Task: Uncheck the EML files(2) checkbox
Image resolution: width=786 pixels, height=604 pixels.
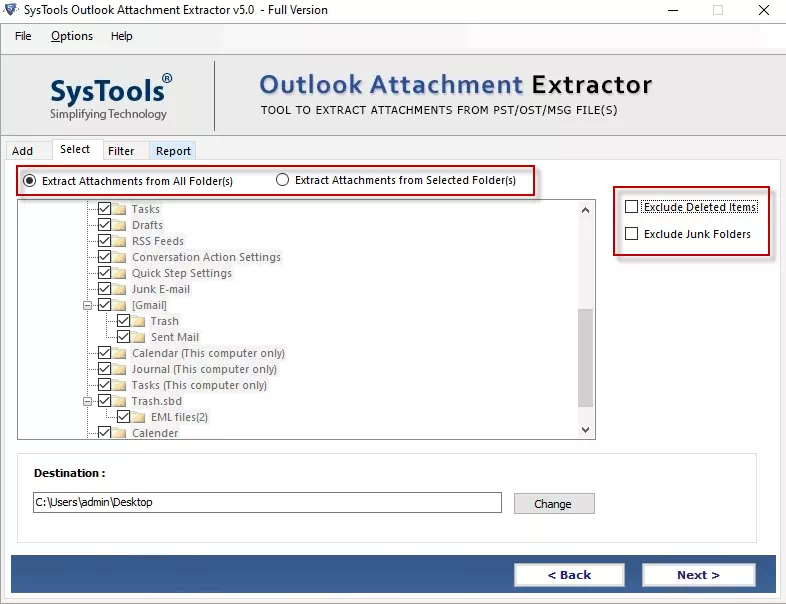Action: [123, 417]
